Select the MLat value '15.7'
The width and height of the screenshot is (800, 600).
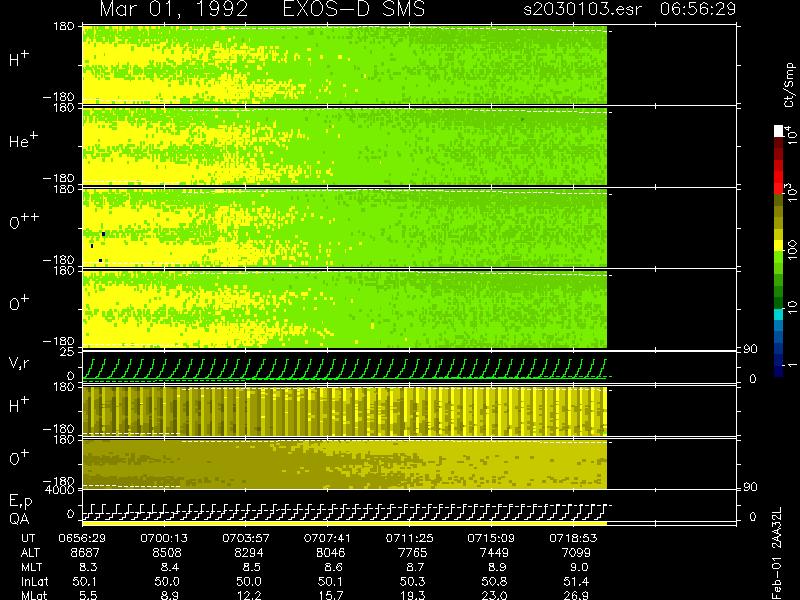(330, 595)
